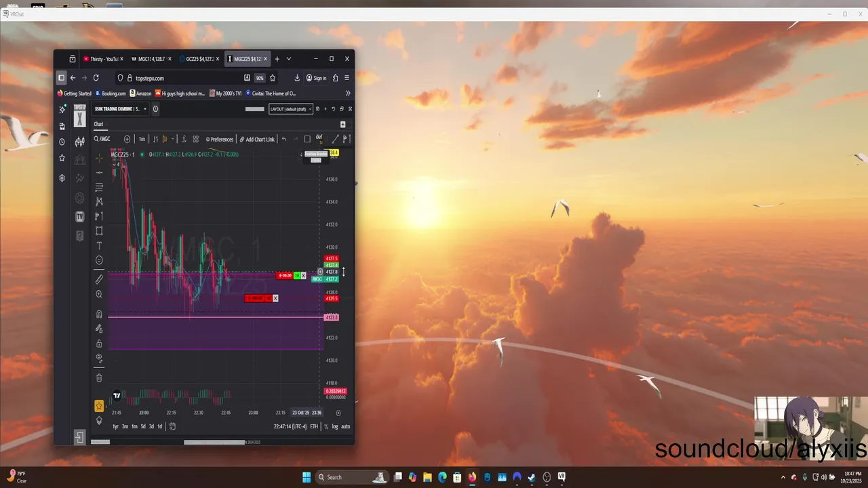Open a new browser tab
Image resolution: width=868 pixels, height=488 pixels.
click(277, 59)
